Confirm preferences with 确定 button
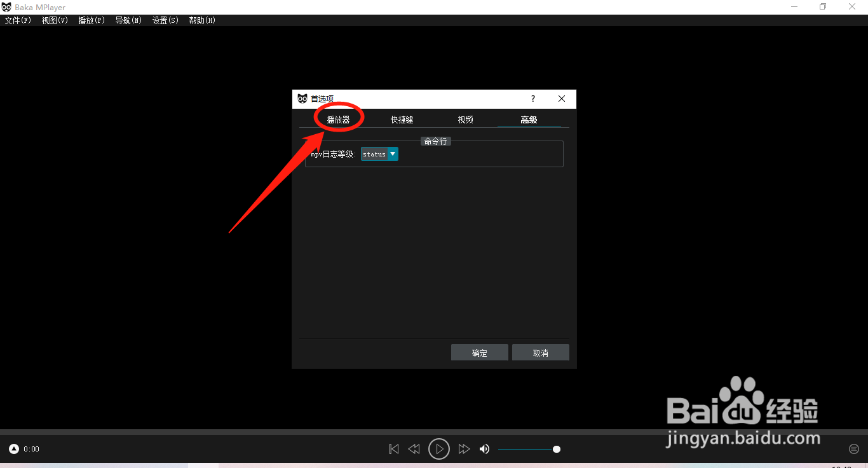 480,353
